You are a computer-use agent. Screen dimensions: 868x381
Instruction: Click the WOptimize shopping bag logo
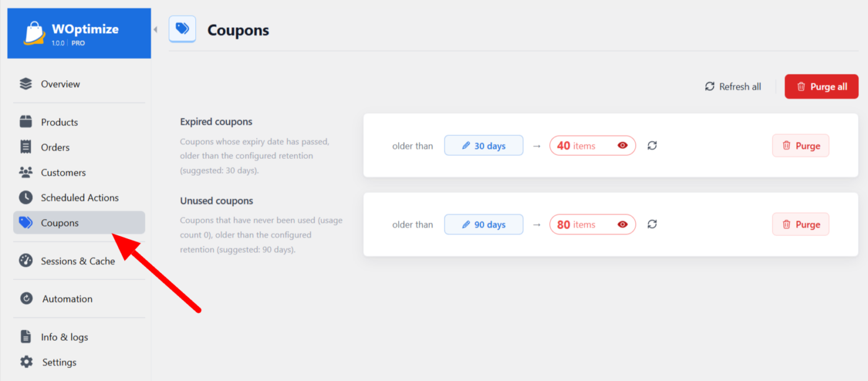pyautogui.click(x=34, y=34)
